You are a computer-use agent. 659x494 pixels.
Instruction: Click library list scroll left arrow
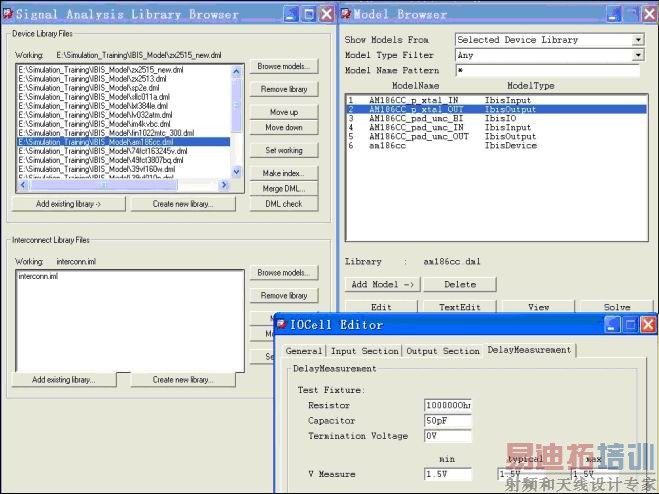click(x=23, y=185)
